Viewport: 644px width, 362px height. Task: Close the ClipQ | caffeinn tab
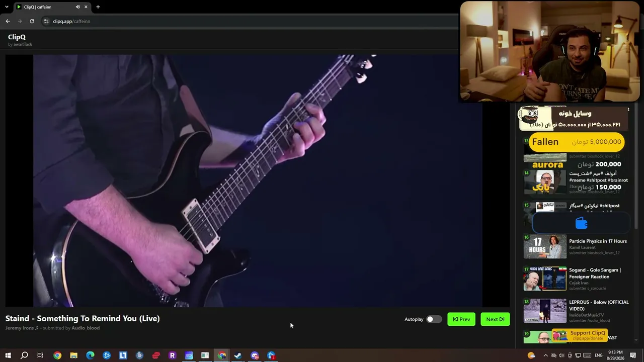point(86,7)
